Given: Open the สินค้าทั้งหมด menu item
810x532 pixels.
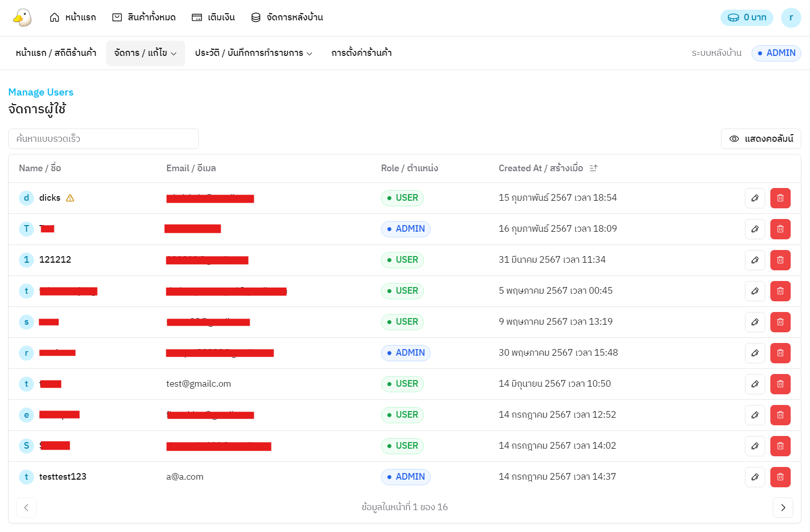Looking at the screenshot, I should click(144, 18).
